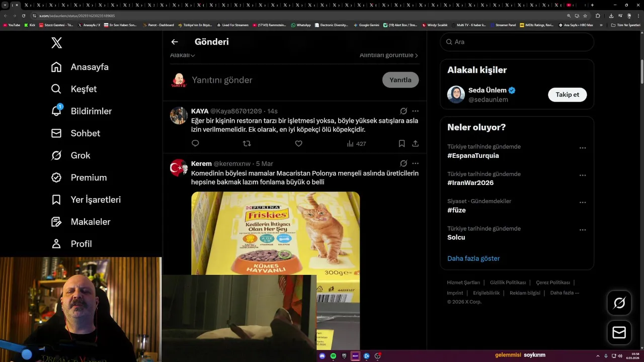The height and width of the screenshot is (362, 644).
Task: Click Grok icon on KAYA's reply
Action: pos(404,111)
